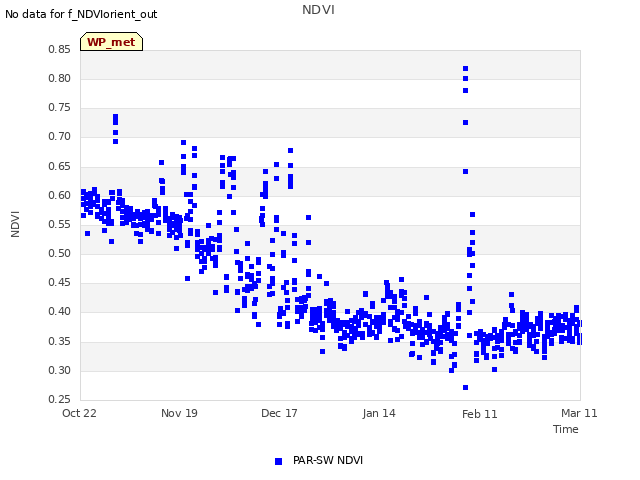640x480 pixels.
Task: Click the vertical NDVI y-axis title
Action: [x=15, y=224]
